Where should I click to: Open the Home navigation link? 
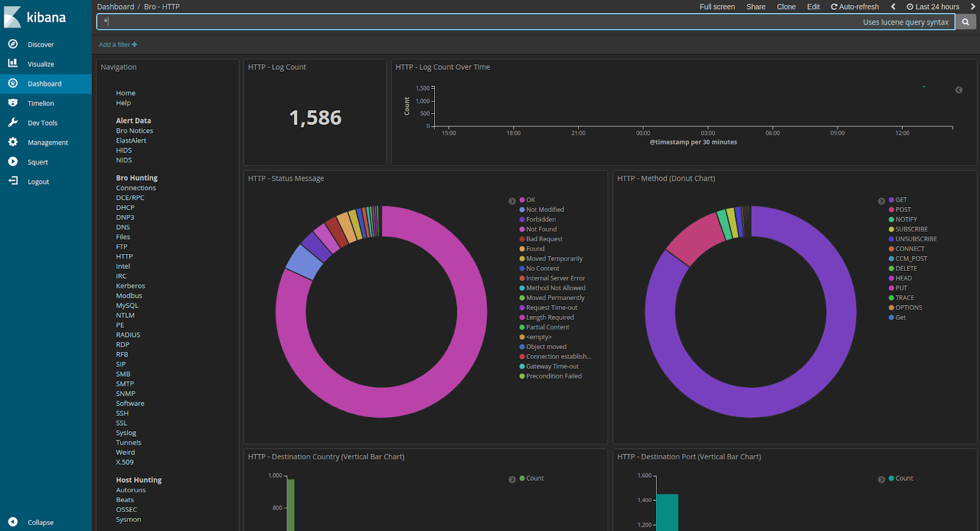tap(126, 93)
